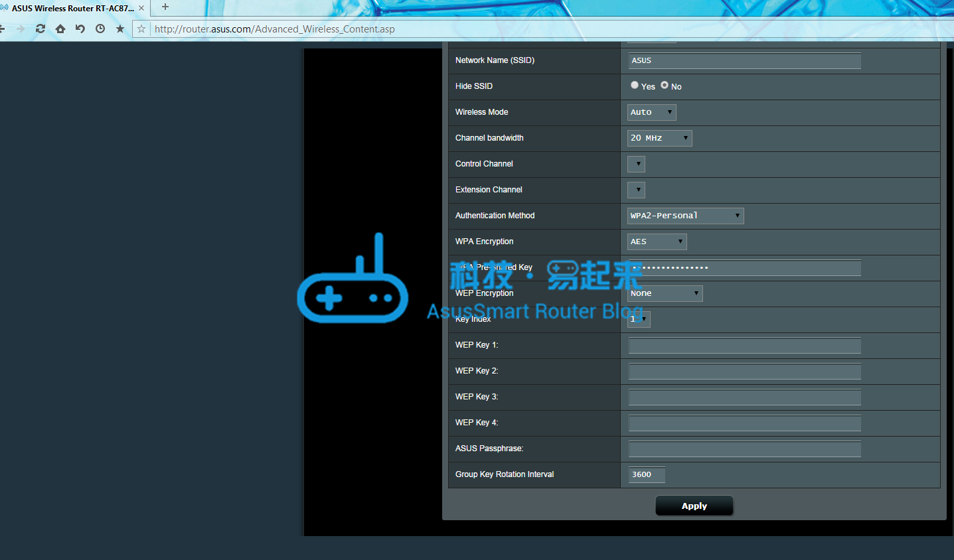Viewport: 954px width, 560px height.
Task: Reload the page with the refresh icon
Action: click(x=40, y=29)
